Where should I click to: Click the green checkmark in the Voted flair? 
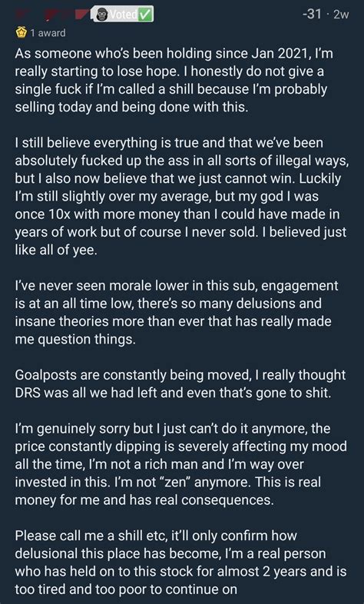(145, 15)
